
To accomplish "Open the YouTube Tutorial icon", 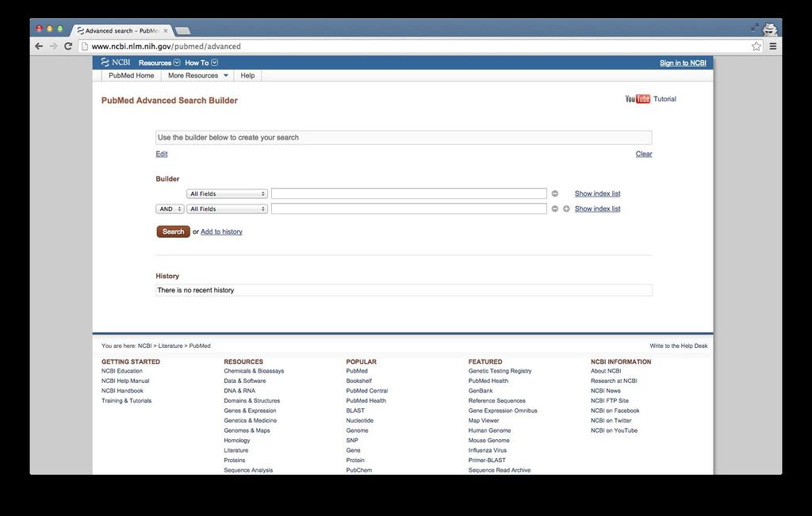I will (x=638, y=99).
